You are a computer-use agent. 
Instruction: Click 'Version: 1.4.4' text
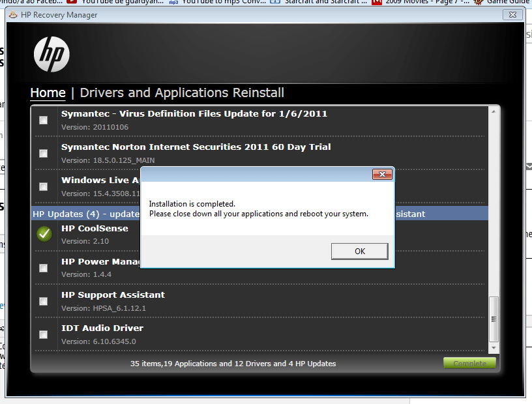(x=86, y=274)
